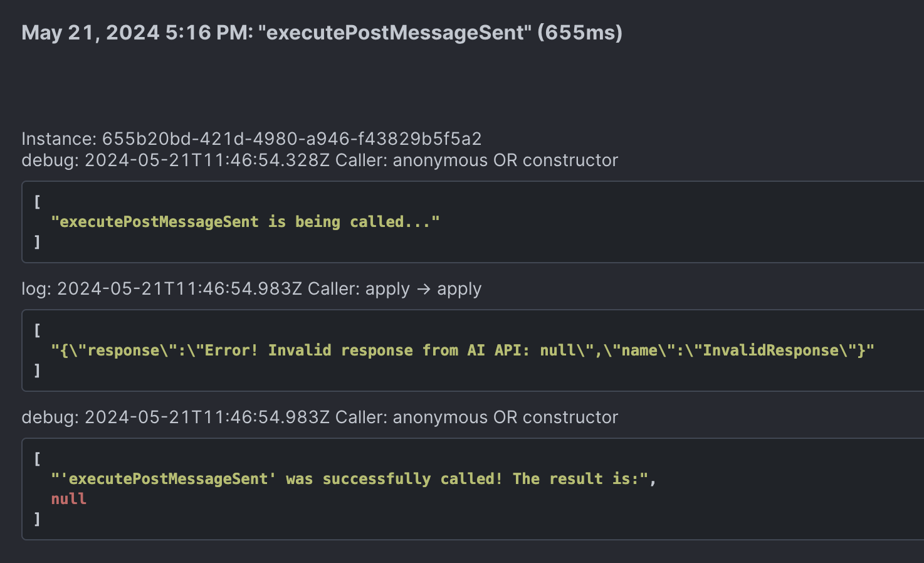Click the red null result value
The height and width of the screenshot is (563, 924).
coord(69,499)
